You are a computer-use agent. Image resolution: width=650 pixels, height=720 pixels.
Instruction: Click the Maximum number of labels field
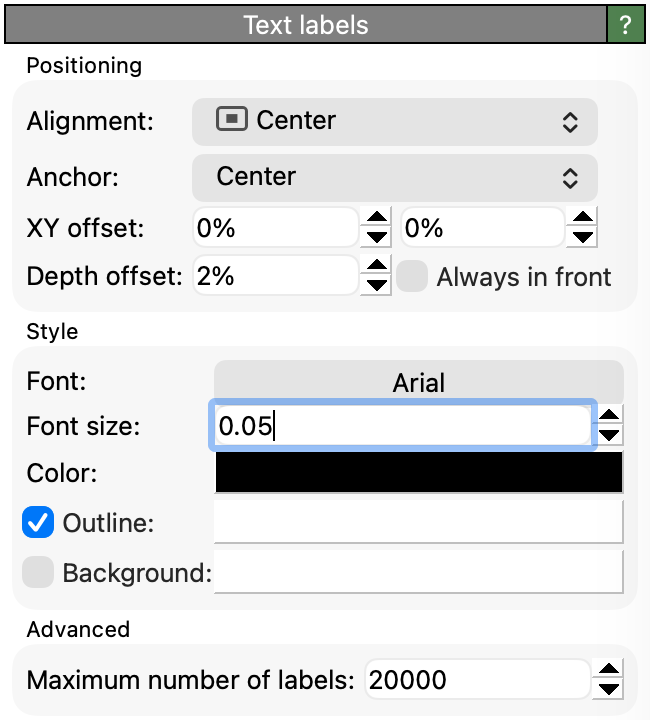tap(477, 680)
